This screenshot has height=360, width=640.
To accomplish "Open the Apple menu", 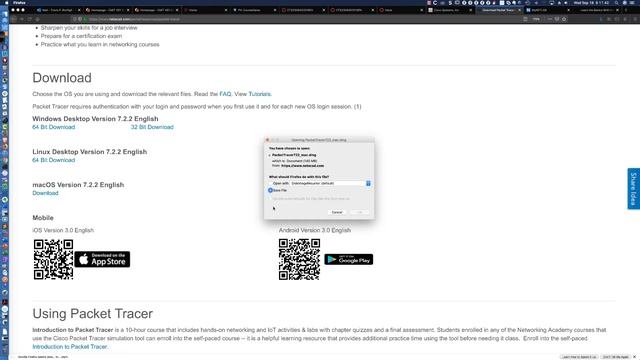I will [6, 2].
